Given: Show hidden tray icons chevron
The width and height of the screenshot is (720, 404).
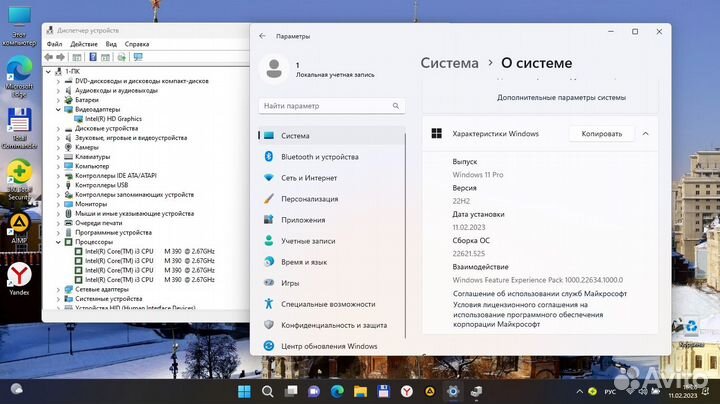Looking at the screenshot, I should 579,392.
